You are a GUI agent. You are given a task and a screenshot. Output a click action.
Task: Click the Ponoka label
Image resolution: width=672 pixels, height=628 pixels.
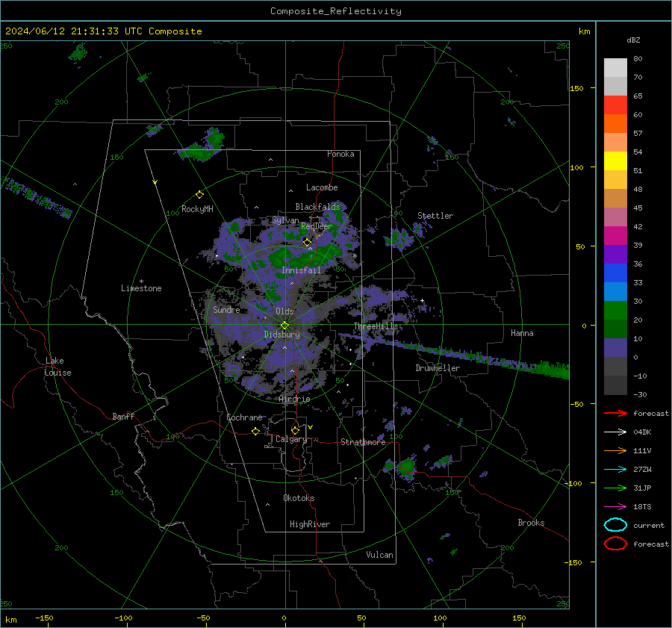coord(340,154)
